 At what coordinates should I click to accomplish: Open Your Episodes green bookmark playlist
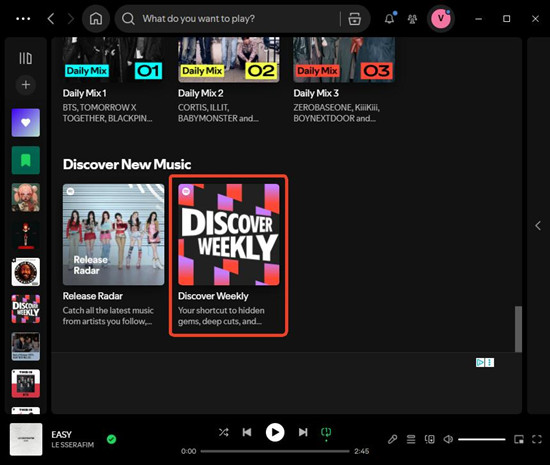tap(26, 160)
